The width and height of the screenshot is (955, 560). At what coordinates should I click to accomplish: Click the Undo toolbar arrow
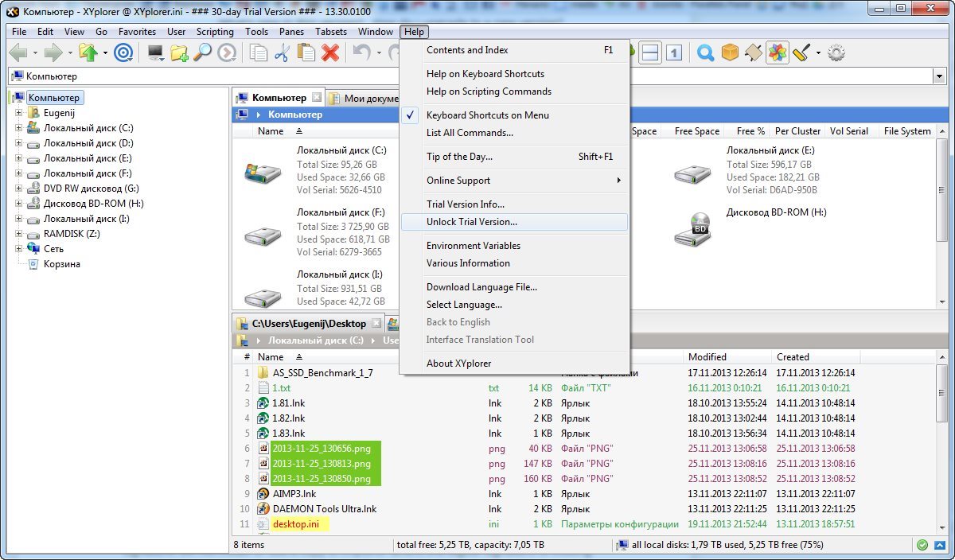pyautogui.click(x=362, y=53)
